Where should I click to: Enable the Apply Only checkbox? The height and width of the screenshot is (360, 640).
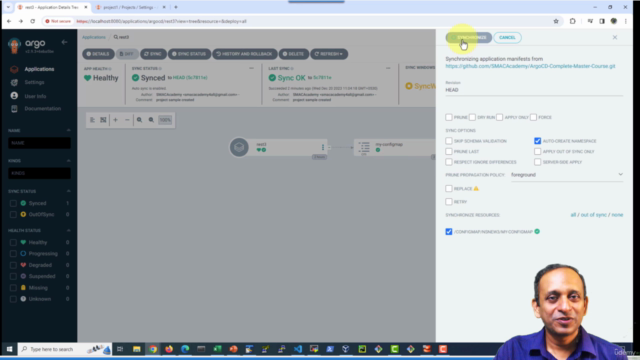click(x=500, y=117)
